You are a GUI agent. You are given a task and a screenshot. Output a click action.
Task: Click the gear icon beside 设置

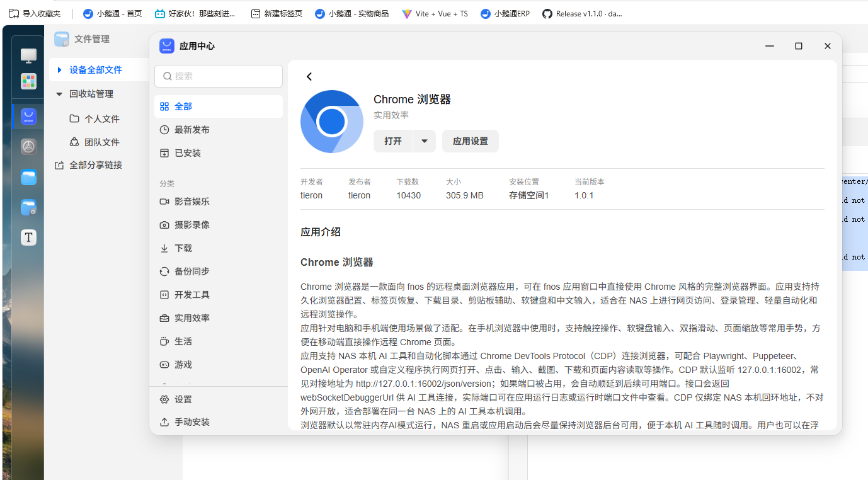coord(164,399)
